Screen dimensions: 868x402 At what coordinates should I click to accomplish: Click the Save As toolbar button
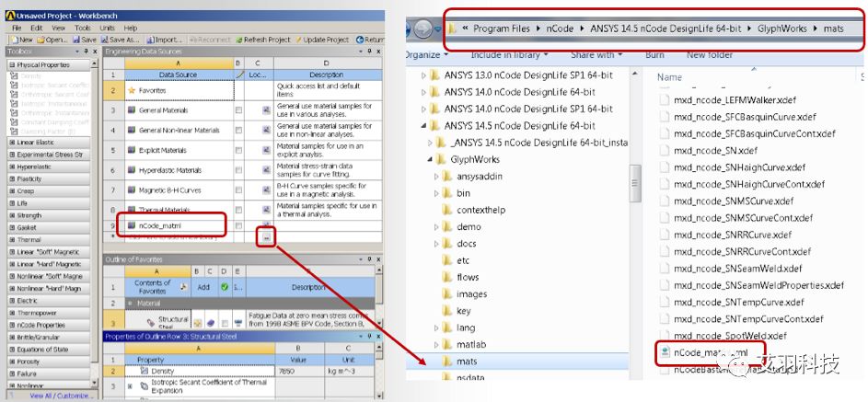pyautogui.click(x=120, y=40)
